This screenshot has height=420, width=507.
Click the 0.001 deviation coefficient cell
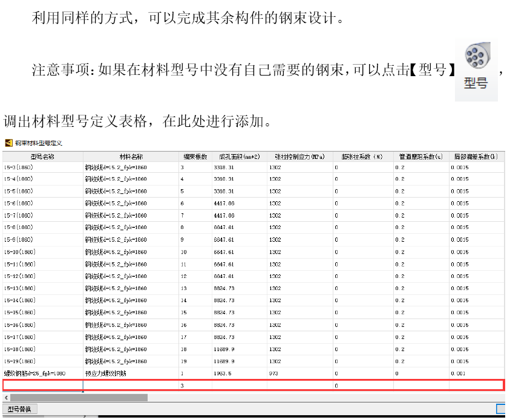pos(476,373)
